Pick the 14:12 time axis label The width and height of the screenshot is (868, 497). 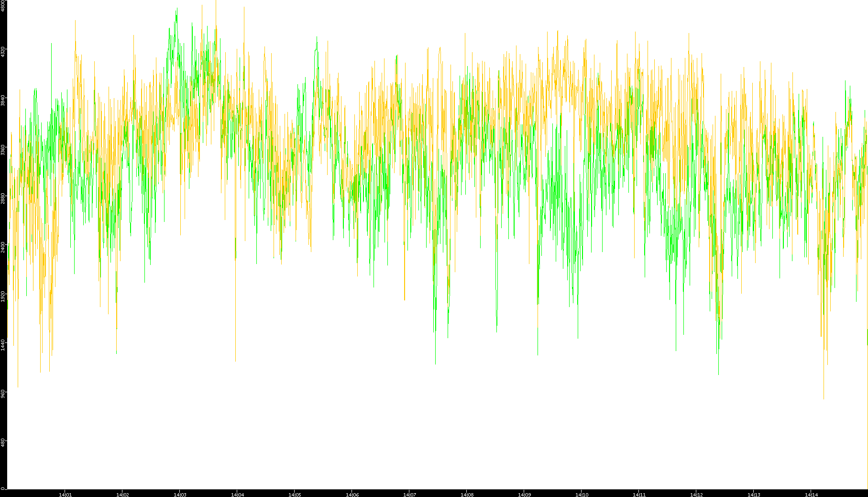coord(696,495)
